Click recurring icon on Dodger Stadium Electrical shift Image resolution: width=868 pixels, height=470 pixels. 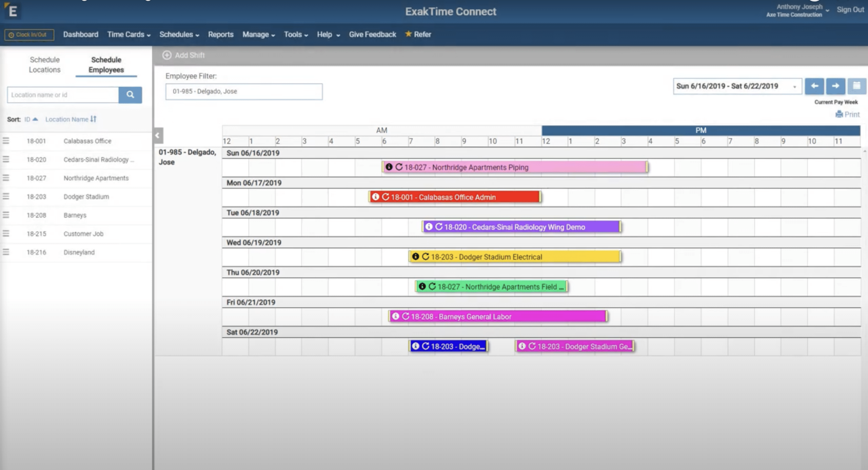pyautogui.click(x=426, y=257)
